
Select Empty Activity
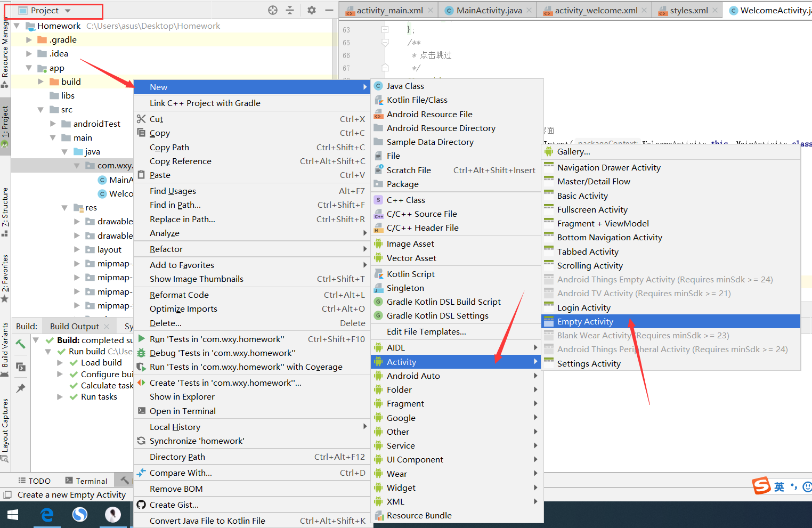[671, 321]
